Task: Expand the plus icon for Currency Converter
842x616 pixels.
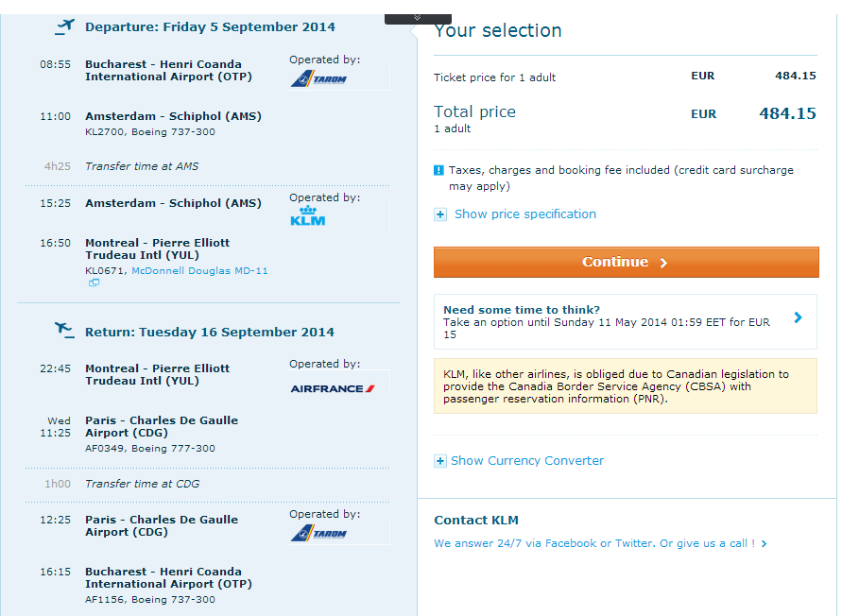Action: click(439, 461)
